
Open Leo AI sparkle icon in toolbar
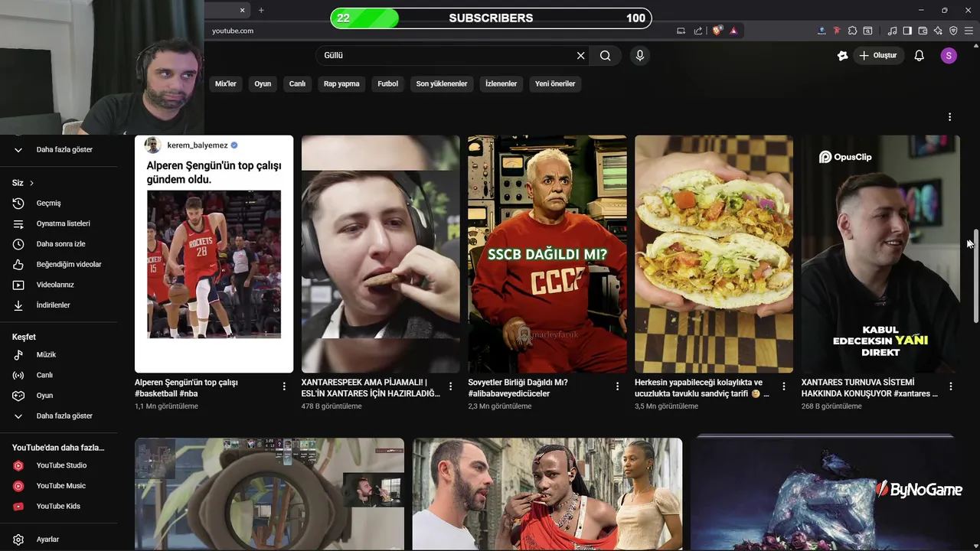coord(938,31)
